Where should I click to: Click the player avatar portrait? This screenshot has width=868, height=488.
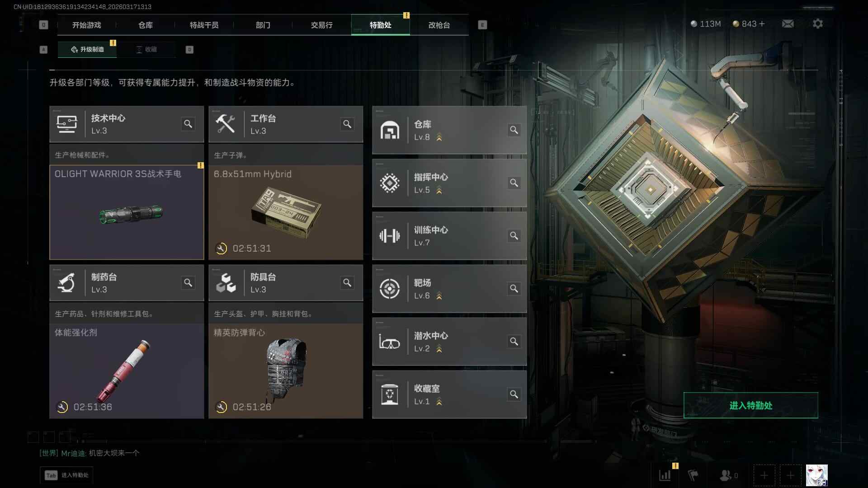coord(817,475)
